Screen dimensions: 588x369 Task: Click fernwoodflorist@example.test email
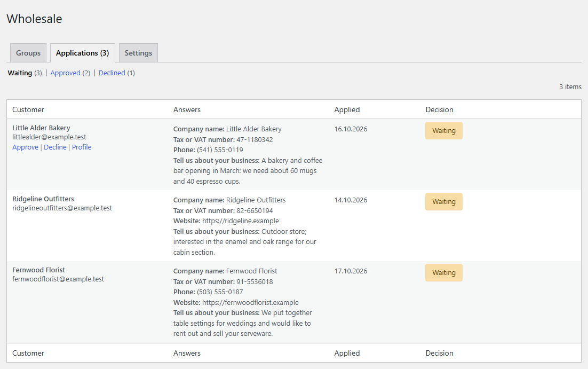[58, 279]
